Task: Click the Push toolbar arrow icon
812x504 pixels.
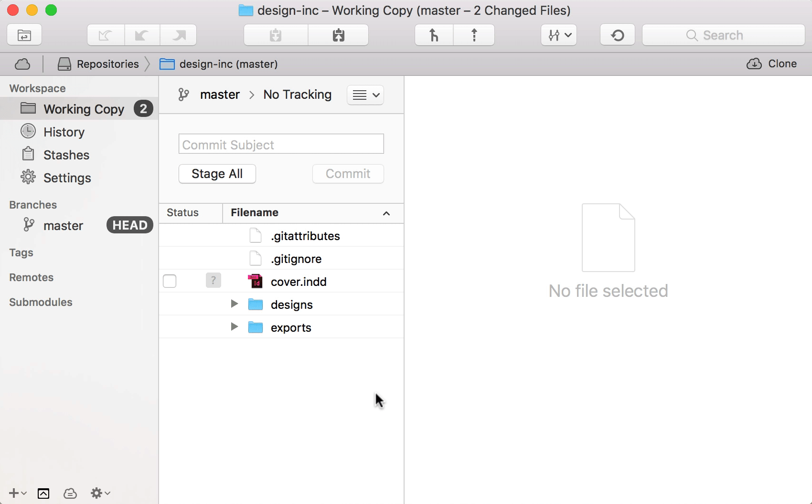Action: point(179,35)
